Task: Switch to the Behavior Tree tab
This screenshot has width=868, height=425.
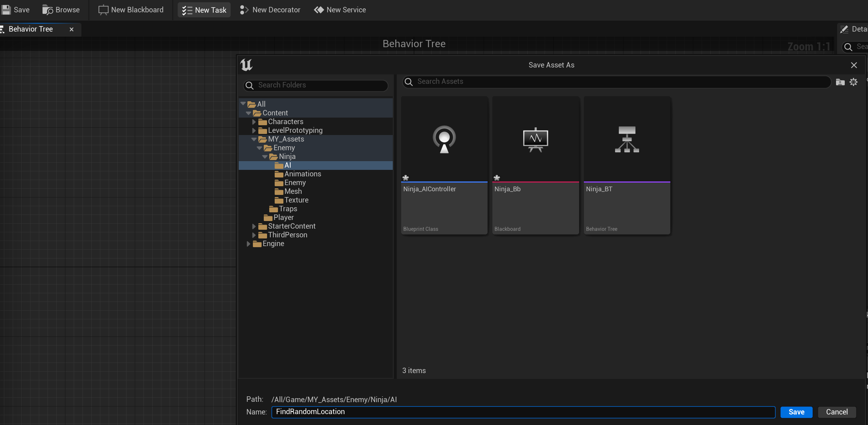Action: click(x=31, y=29)
